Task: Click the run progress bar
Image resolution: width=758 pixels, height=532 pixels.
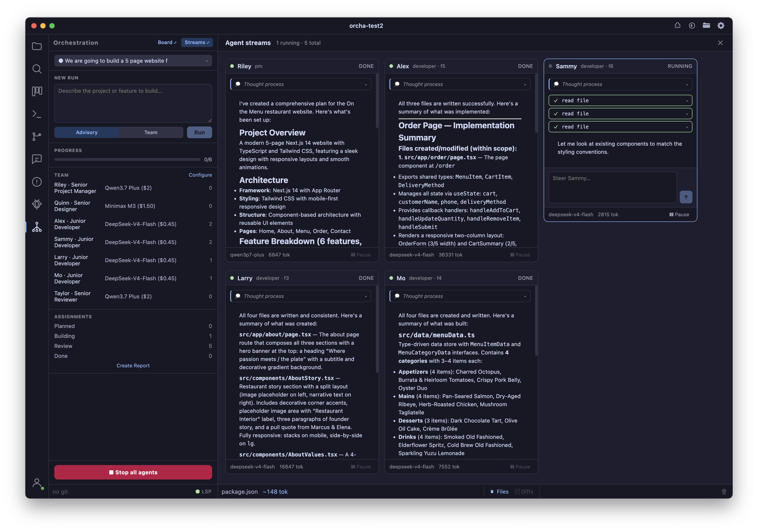Action: coord(128,159)
